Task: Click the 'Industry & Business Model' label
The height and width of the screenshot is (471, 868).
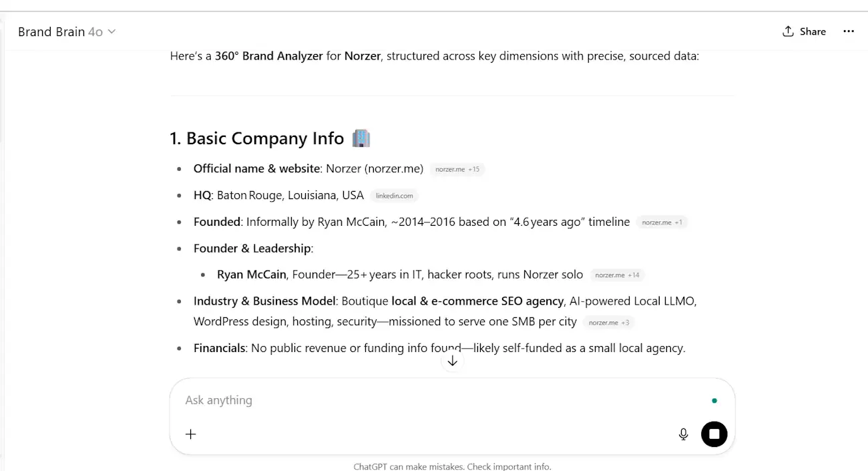Action: pyautogui.click(x=264, y=301)
